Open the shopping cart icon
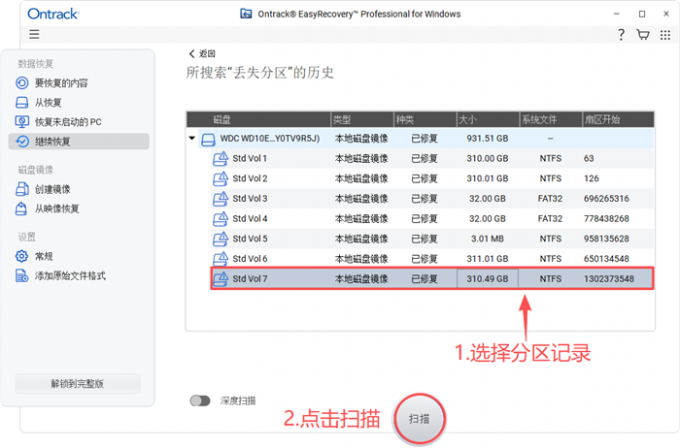 [x=643, y=35]
